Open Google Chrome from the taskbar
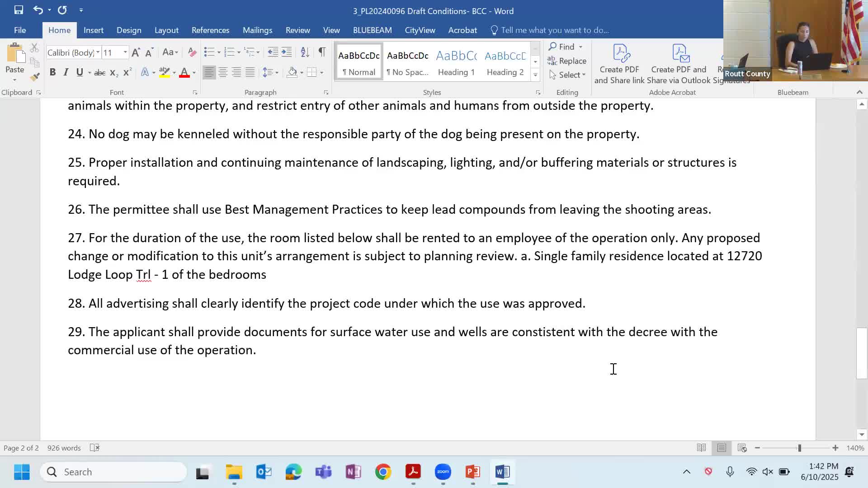Image resolution: width=868 pixels, height=488 pixels. (383, 472)
